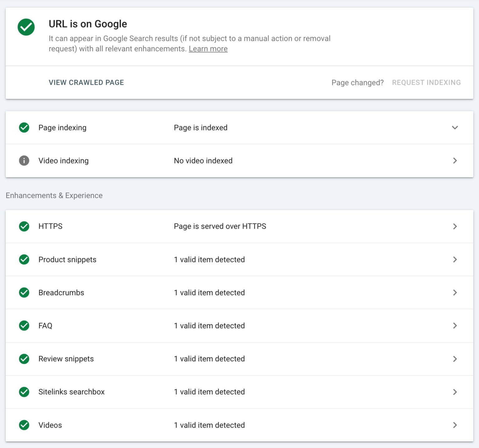Open the FAQ enhancement details
479x448 pixels.
(455, 326)
